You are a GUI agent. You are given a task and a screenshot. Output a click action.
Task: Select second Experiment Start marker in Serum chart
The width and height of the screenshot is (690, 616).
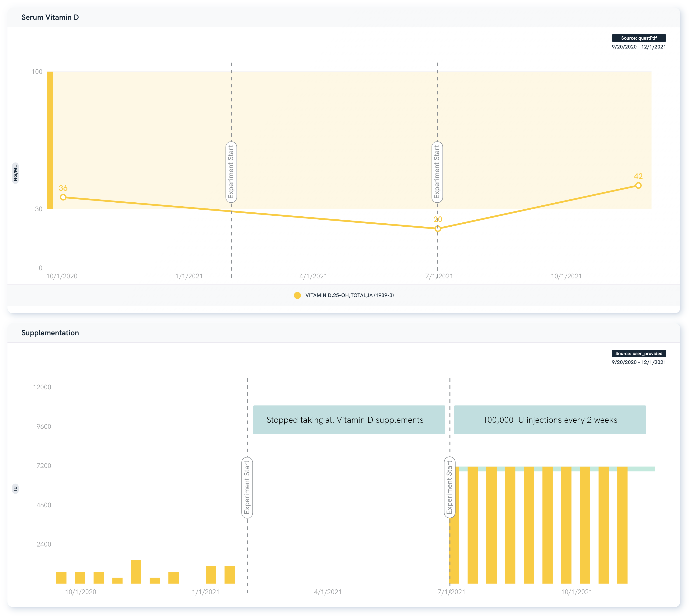pyautogui.click(x=437, y=172)
